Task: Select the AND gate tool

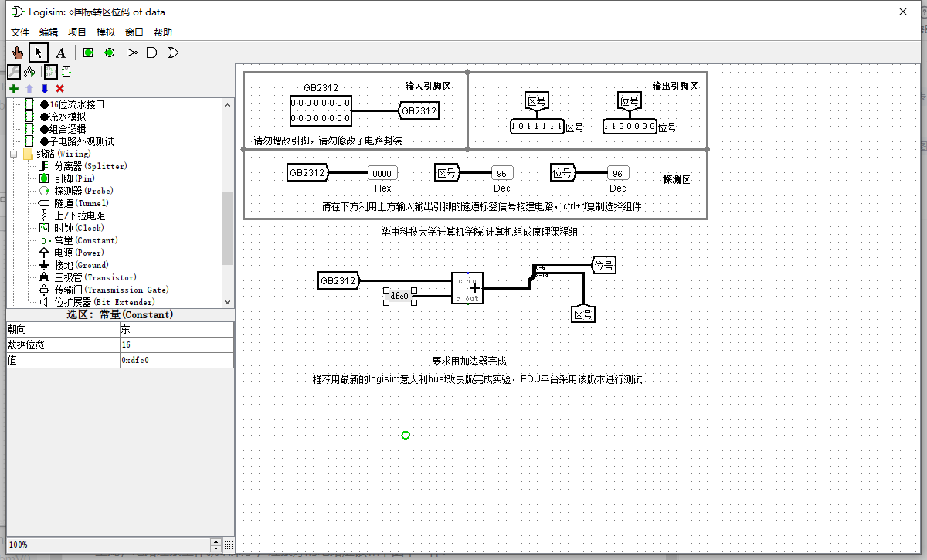Action: pos(151,52)
